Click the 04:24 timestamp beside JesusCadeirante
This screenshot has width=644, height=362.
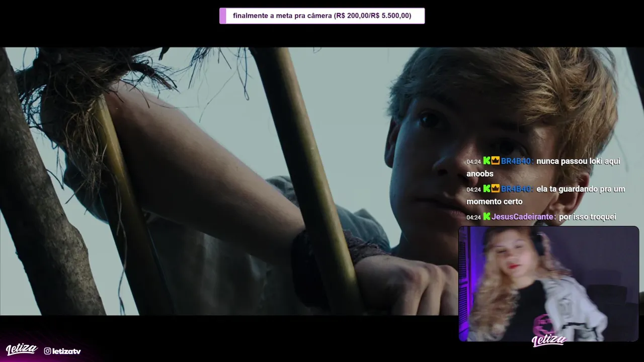[473, 217]
